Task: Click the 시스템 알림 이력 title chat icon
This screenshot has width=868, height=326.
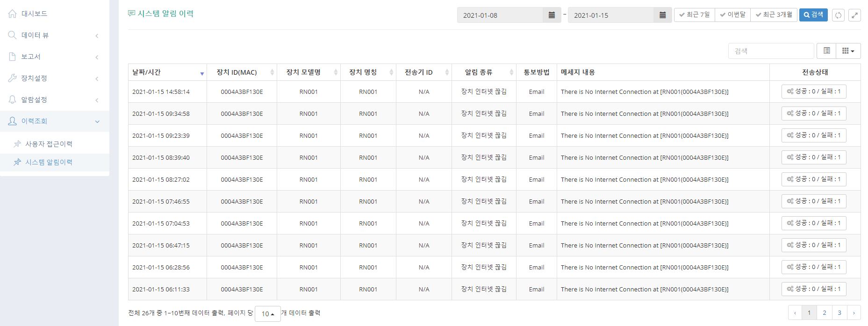Action: [131, 14]
